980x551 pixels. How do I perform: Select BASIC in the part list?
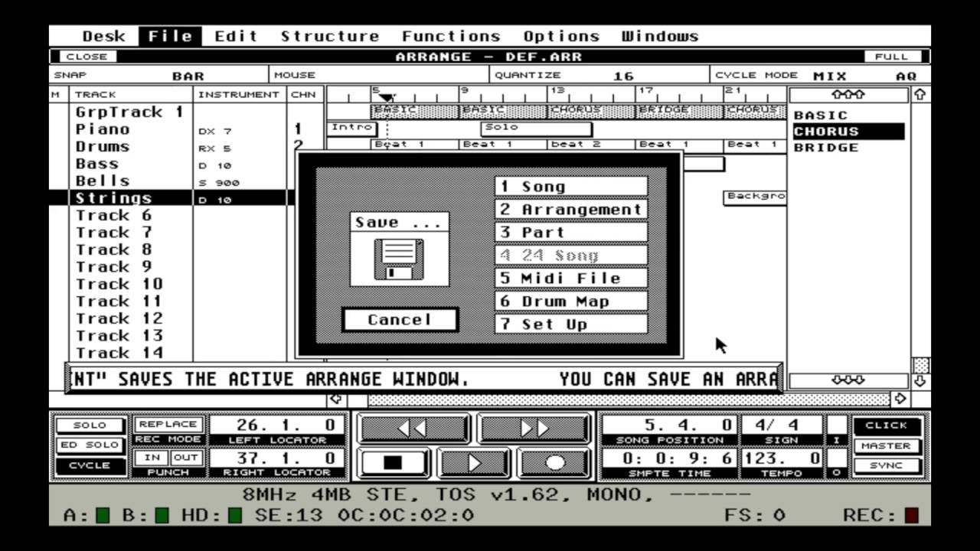point(821,116)
